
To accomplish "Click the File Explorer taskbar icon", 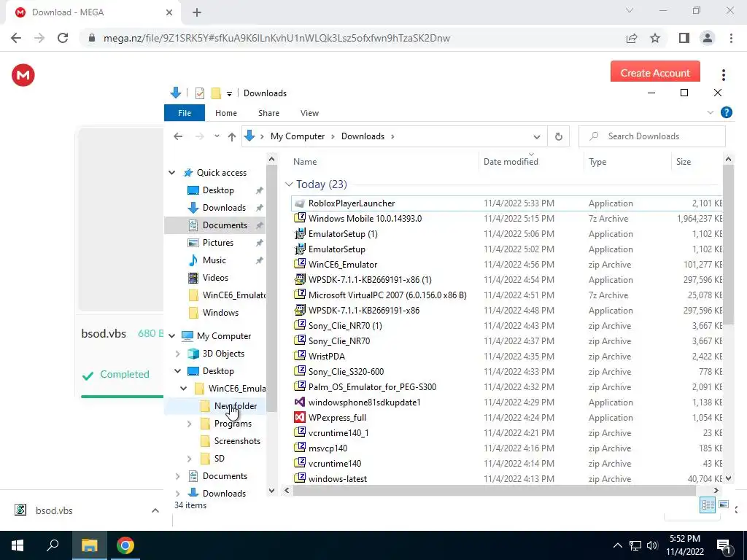I will point(89,545).
